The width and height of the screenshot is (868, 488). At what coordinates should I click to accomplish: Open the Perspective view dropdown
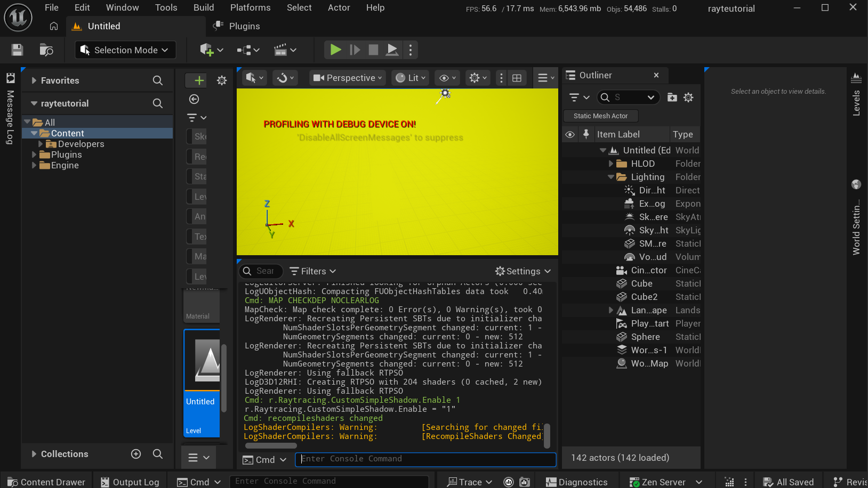pos(347,78)
